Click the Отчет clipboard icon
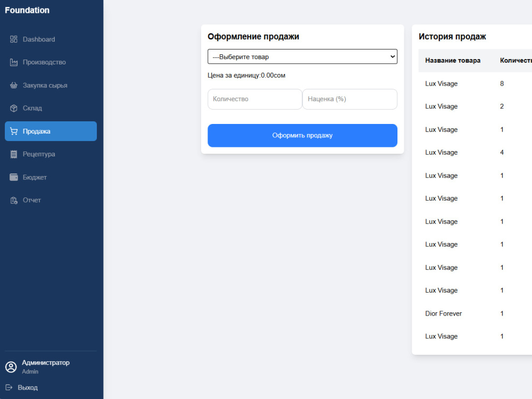 pos(14,200)
